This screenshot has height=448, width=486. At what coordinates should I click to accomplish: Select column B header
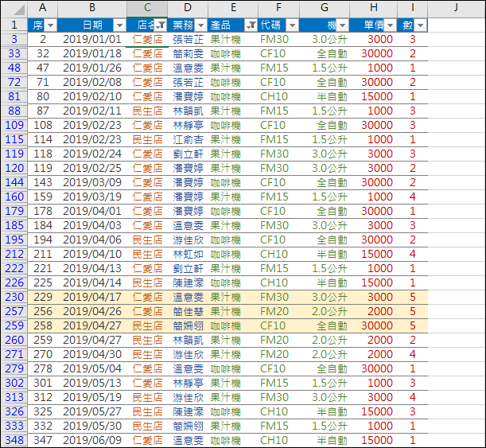tap(92, 8)
